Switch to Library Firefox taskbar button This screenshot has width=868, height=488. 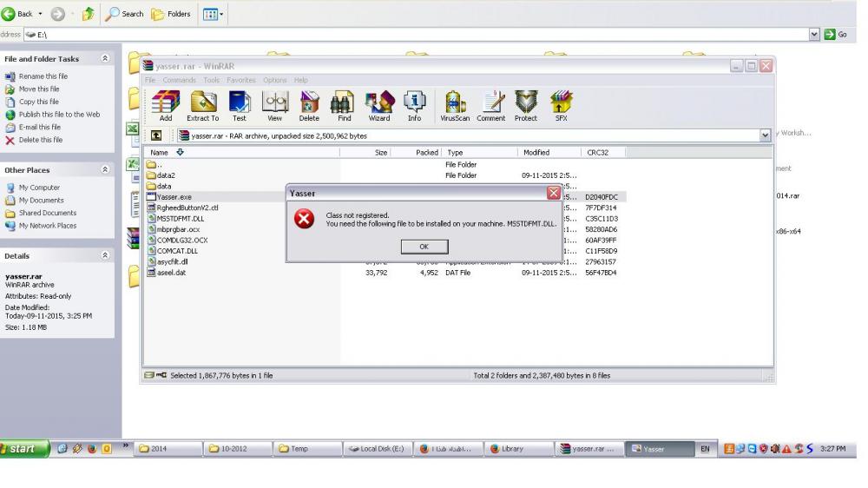tap(518, 449)
